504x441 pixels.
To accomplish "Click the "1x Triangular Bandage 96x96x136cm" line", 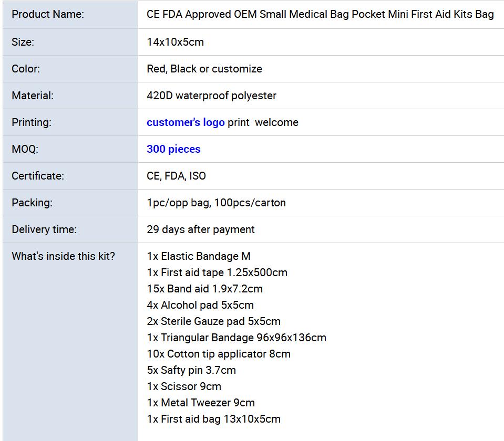I will click(236, 338).
